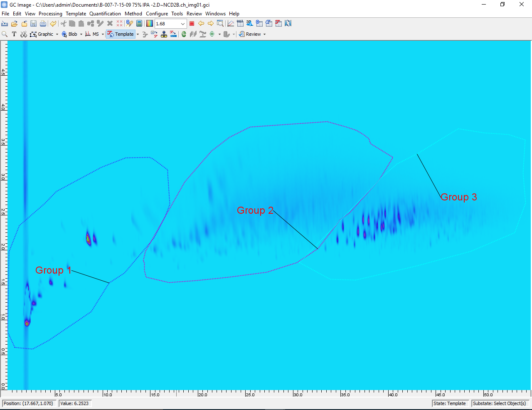
Task: Click the Save image floppy disk icon
Action: click(34, 24)
